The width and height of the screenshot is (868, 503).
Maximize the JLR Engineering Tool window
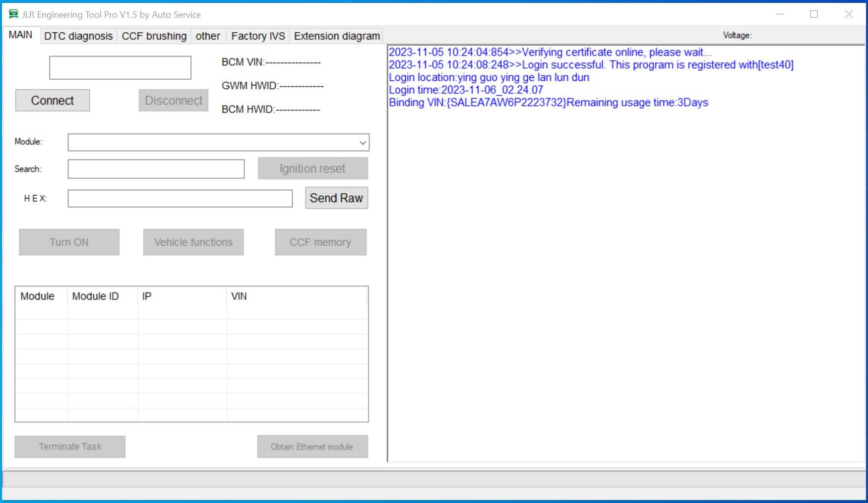pos(814,14)
